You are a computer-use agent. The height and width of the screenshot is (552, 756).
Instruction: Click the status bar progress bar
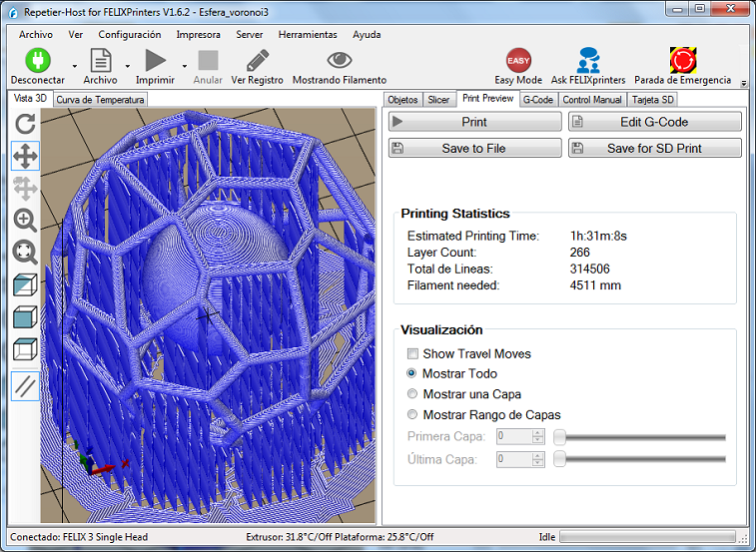[647, 537]
